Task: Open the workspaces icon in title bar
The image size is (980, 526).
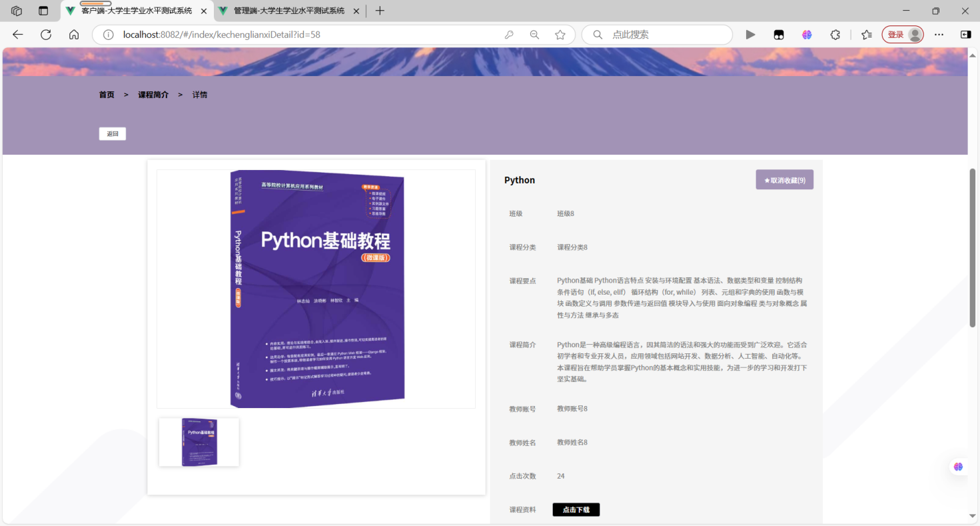Action: click(17, 11)
